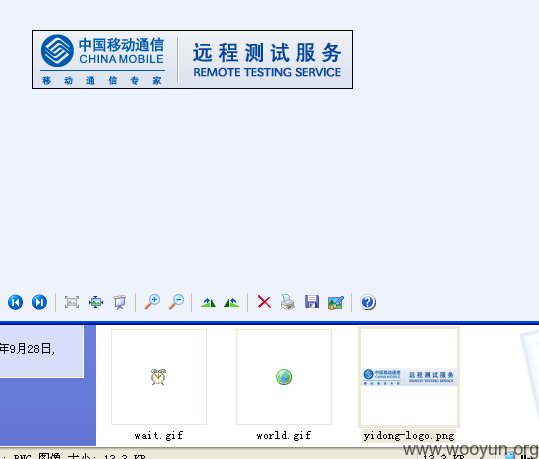Select the yidong-logo.png thumbnail

[x=409, y=377]
